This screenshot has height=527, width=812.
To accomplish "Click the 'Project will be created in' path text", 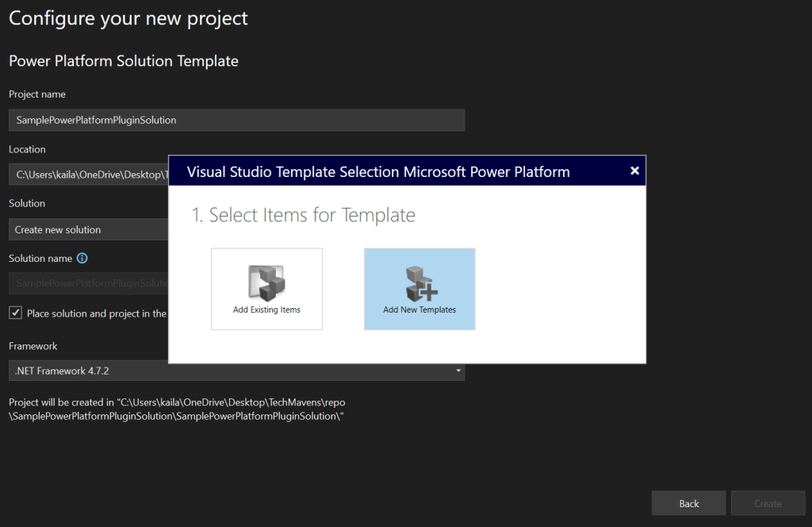I will click(177, 409).
